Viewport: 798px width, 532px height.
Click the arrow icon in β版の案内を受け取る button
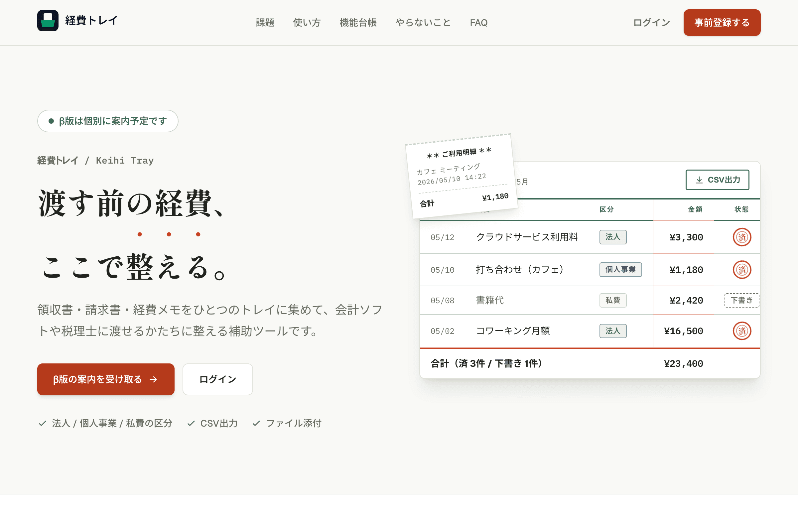[154, 379]
